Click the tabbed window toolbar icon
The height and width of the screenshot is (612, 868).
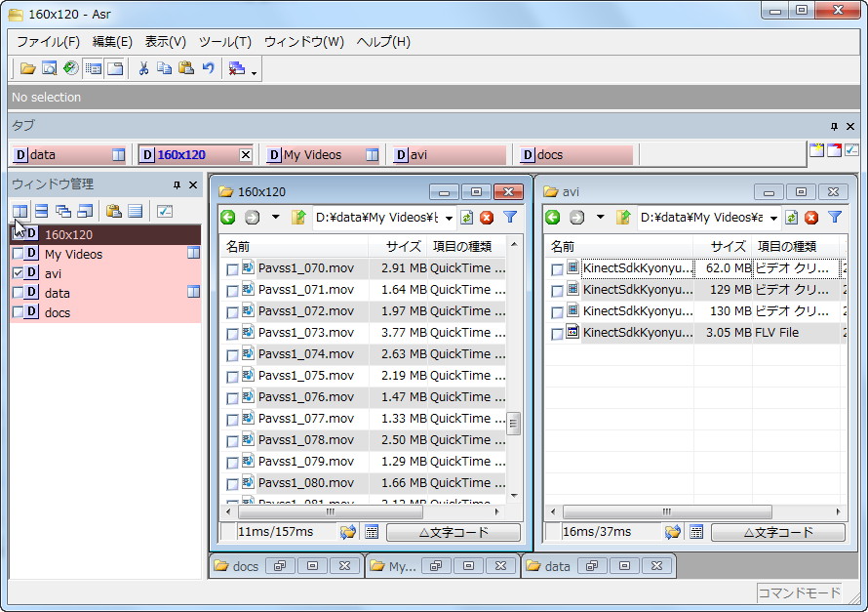click(115, 68)
